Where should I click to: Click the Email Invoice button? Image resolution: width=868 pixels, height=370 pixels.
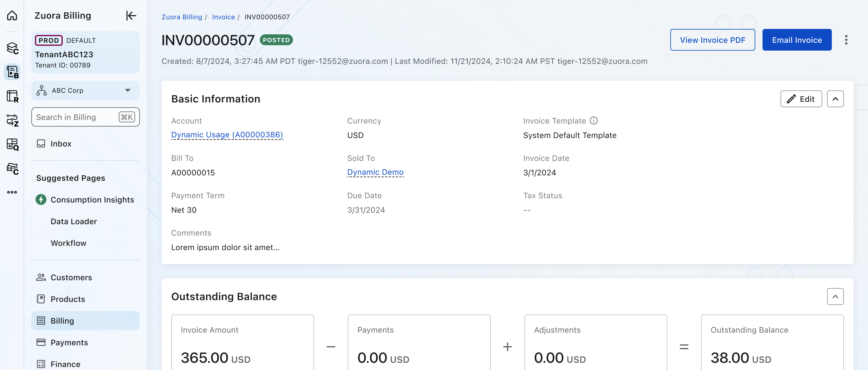point(797,40)
